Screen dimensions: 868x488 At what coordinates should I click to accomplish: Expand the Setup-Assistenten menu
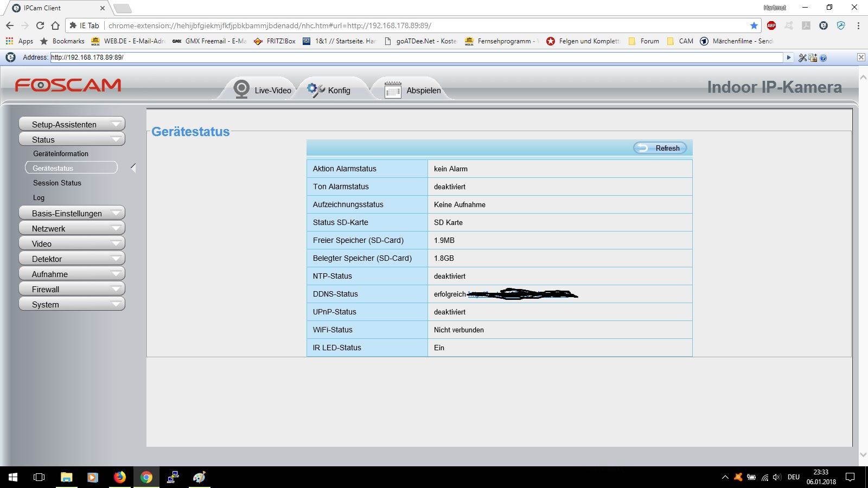(72, 124)
